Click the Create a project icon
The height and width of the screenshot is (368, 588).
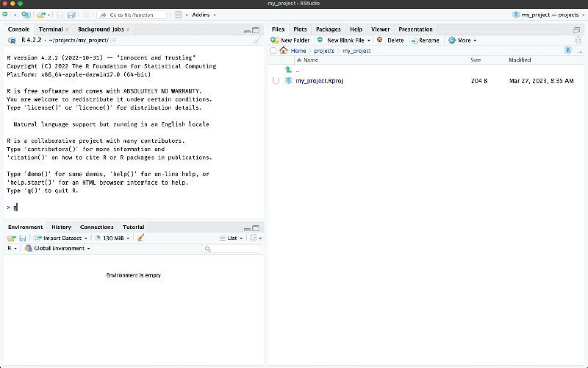pos(26,15)
